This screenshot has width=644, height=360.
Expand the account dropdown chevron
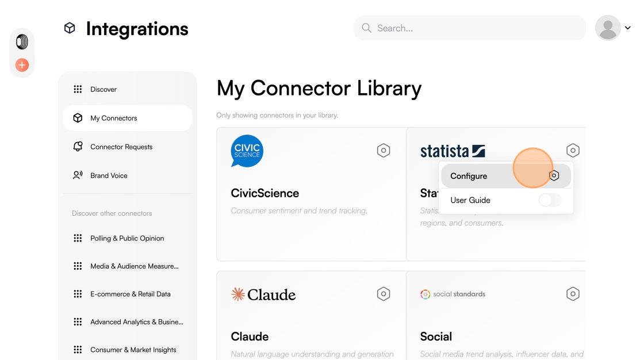pyautogui.click(x=627, y=28)
